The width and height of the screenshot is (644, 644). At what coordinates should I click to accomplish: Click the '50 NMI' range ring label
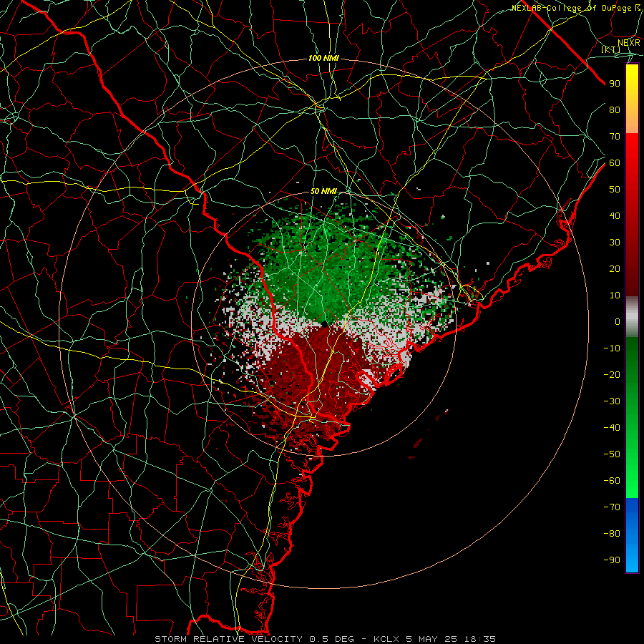(323, 191)
